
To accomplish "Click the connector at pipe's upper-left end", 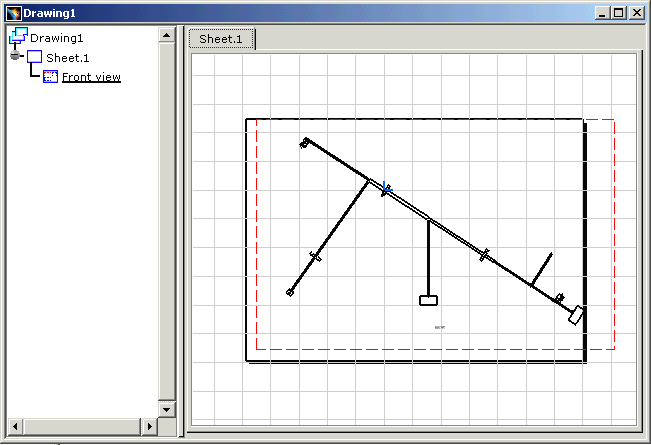I will click(305, 143).
